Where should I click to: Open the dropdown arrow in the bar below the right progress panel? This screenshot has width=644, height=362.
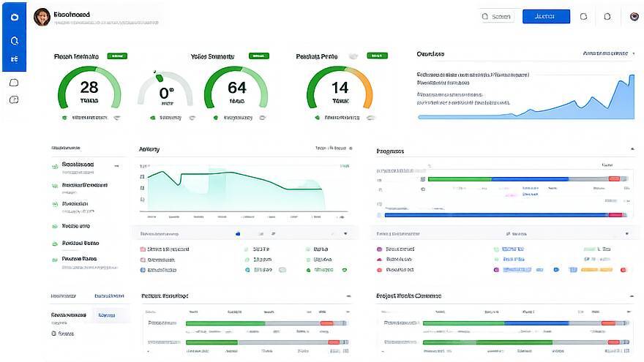click(626, 233)
